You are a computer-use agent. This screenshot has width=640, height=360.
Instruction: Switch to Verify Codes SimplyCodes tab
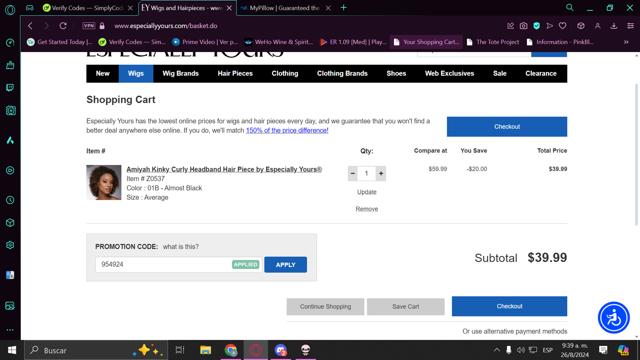point(87,8)
